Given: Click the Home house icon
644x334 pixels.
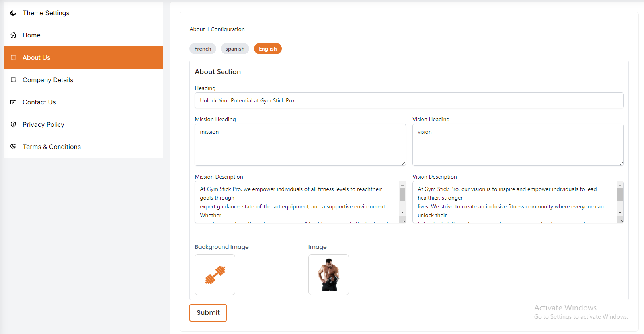Looking at the screenshot, I should coord(13,35).
